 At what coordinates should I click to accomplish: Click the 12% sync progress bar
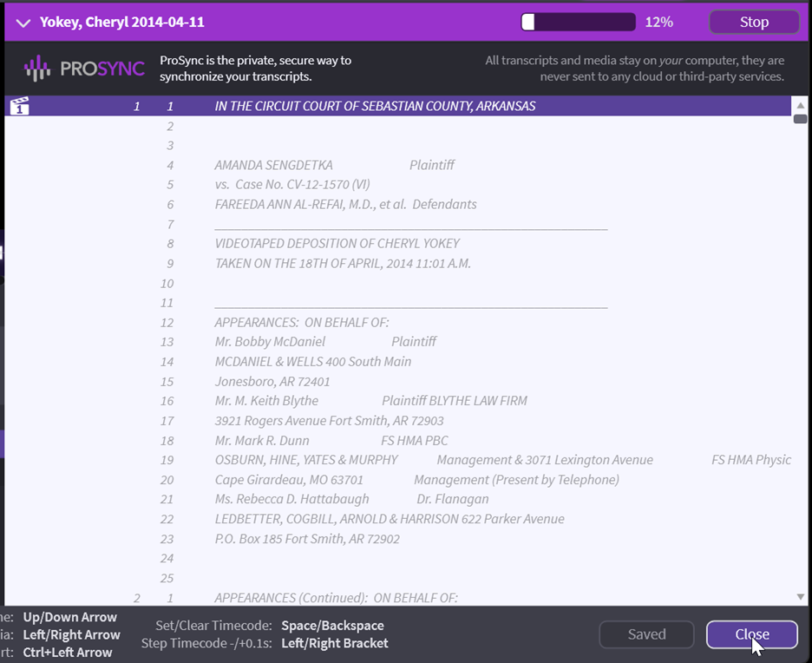pos(578,23)
